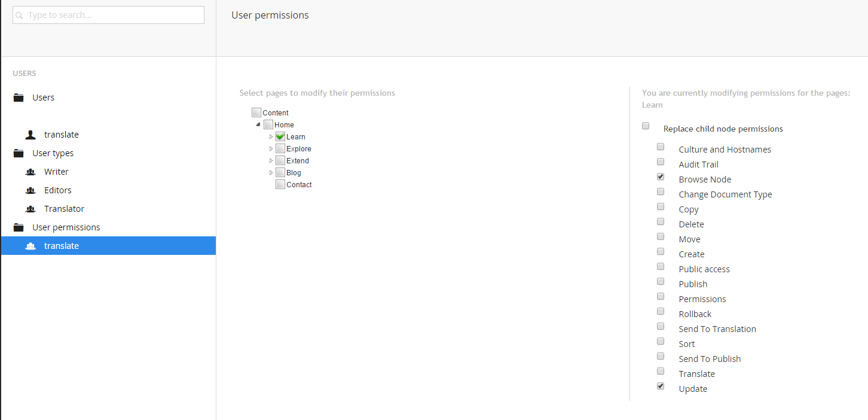Focus the Type to search field
This screenshot has width=868, height=420.
[108, 15]
